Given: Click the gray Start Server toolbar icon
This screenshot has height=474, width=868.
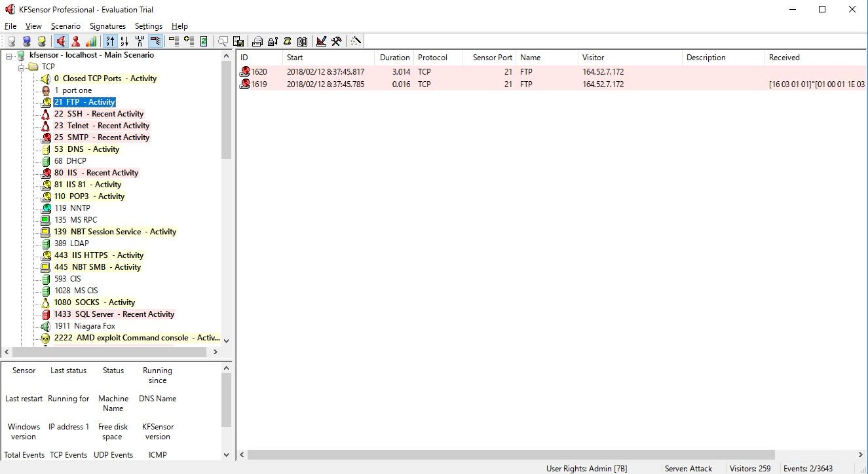Looking at the screenshot, I should (11, 41).
